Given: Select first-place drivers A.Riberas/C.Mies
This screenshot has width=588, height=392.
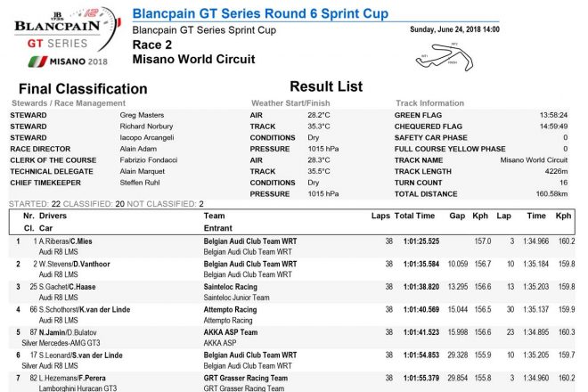Looking at the screenshot, I should point(65,241).
